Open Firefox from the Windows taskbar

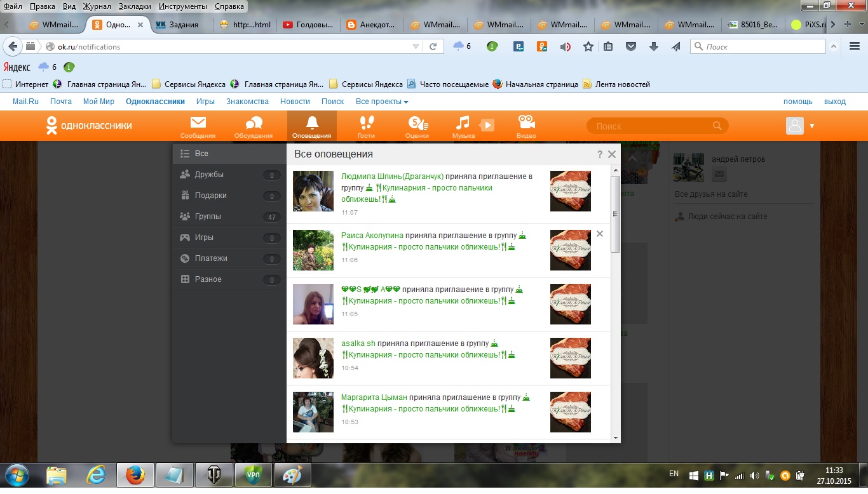pos(135,475)
